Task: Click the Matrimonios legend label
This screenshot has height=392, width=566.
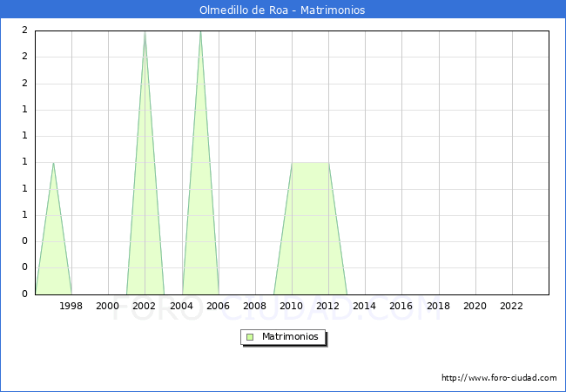Action: click(x=290, y=336)
